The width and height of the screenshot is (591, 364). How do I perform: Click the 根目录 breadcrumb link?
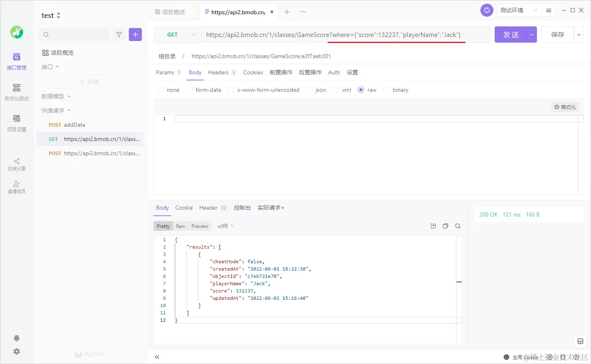pos(167,56)
